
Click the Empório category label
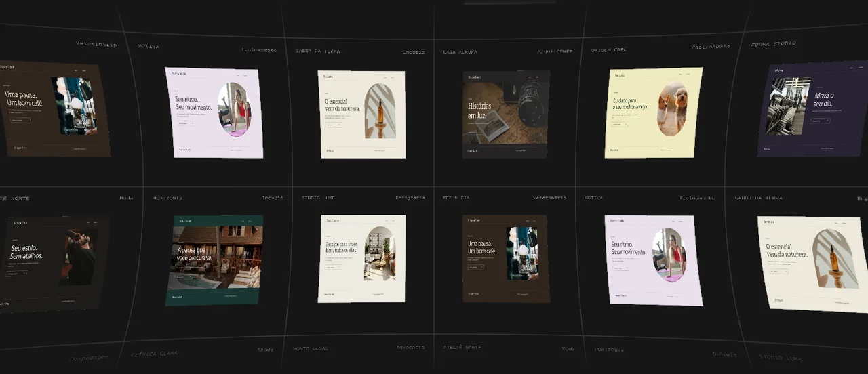[414, 51]
